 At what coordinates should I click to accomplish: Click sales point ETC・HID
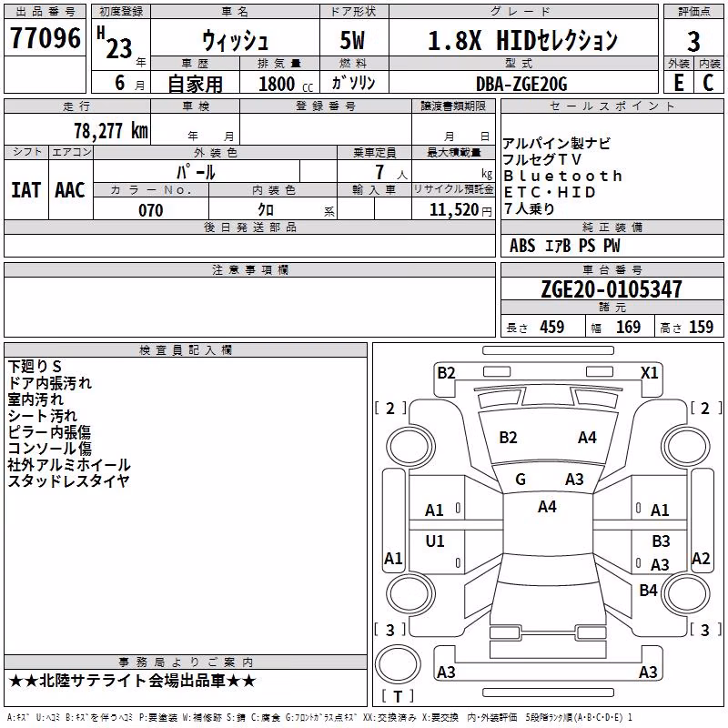[x=550, y=192]
